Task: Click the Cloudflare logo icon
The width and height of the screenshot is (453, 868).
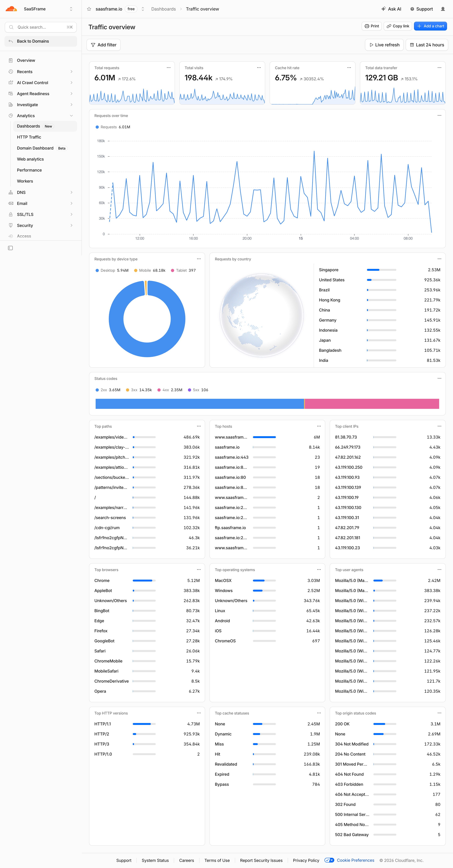Action: point(11,9)
